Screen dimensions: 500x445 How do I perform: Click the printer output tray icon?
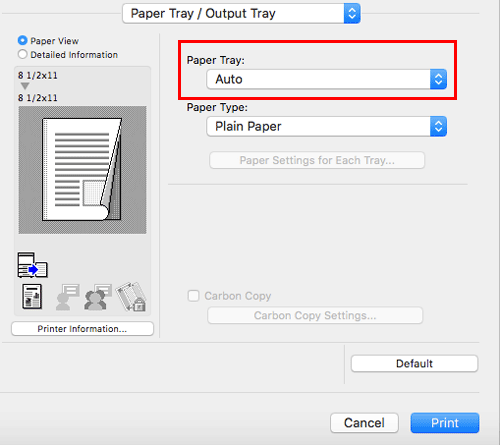point(33,265)
